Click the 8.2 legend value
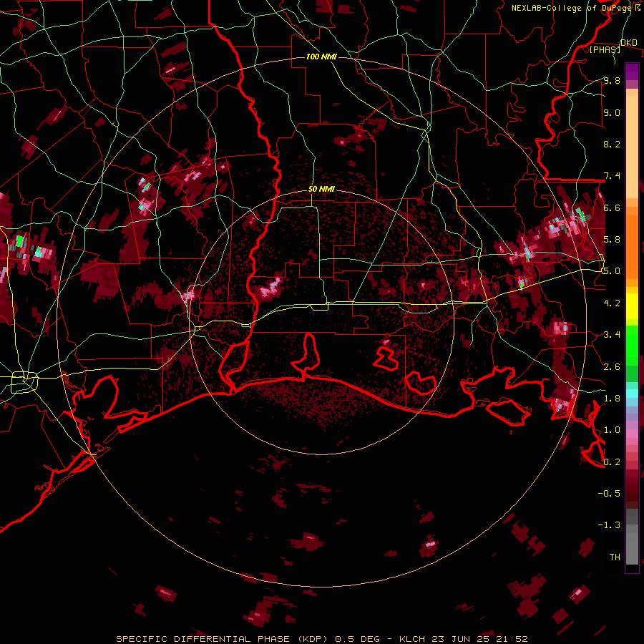Viewport: 644px width, 644px height. (612, 144)
